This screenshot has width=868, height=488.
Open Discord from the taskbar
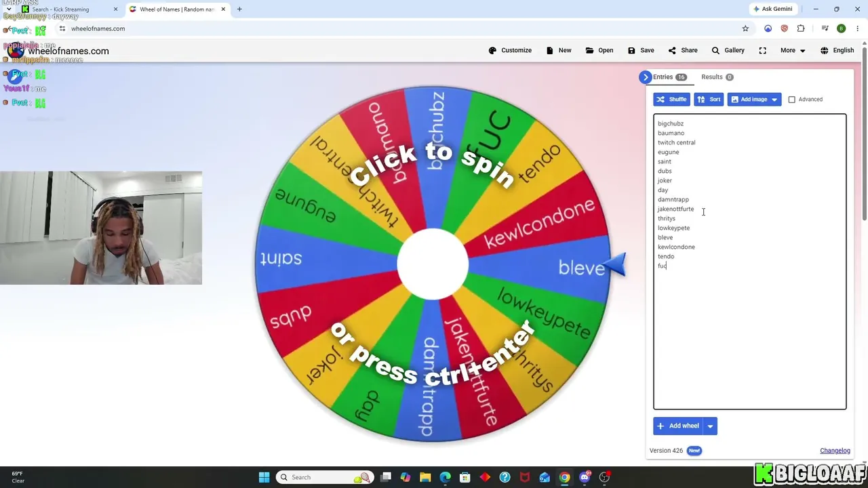(585, 477)
